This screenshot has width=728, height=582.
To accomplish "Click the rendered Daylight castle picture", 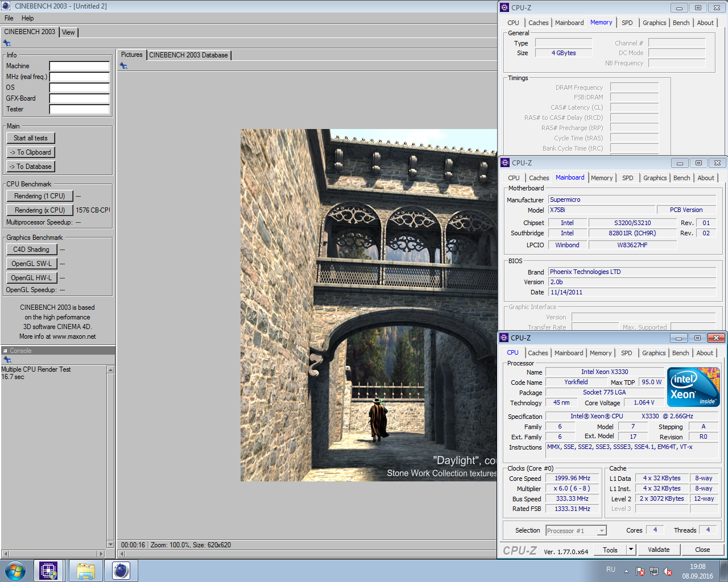I will pyautogui.click(x=369, y=305).
